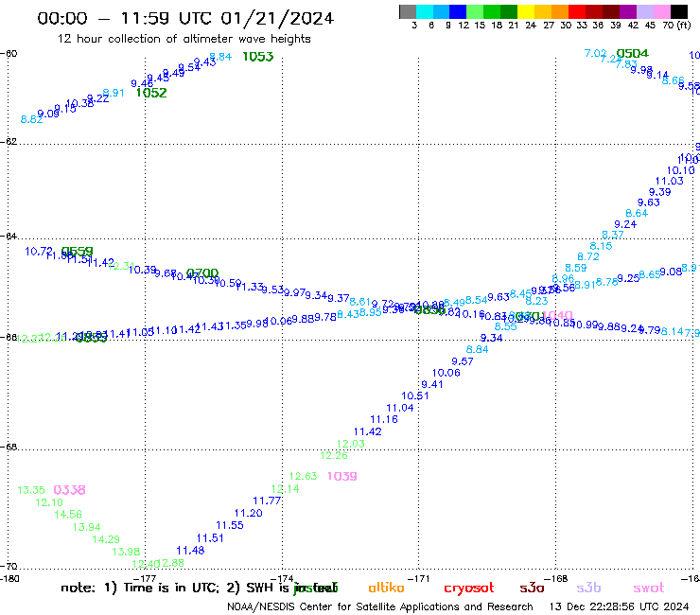
Task: Click the wave height value '12.03'
Action: [350, 444]
